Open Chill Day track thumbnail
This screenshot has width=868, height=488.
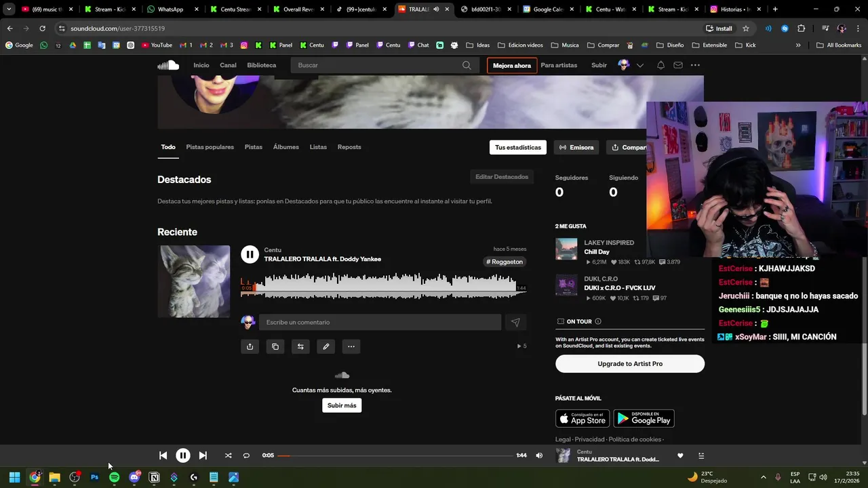click(x=566, y=249)
